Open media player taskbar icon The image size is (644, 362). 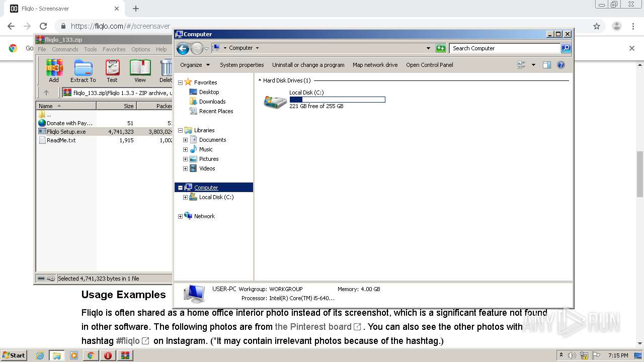(x=74, y=355)
